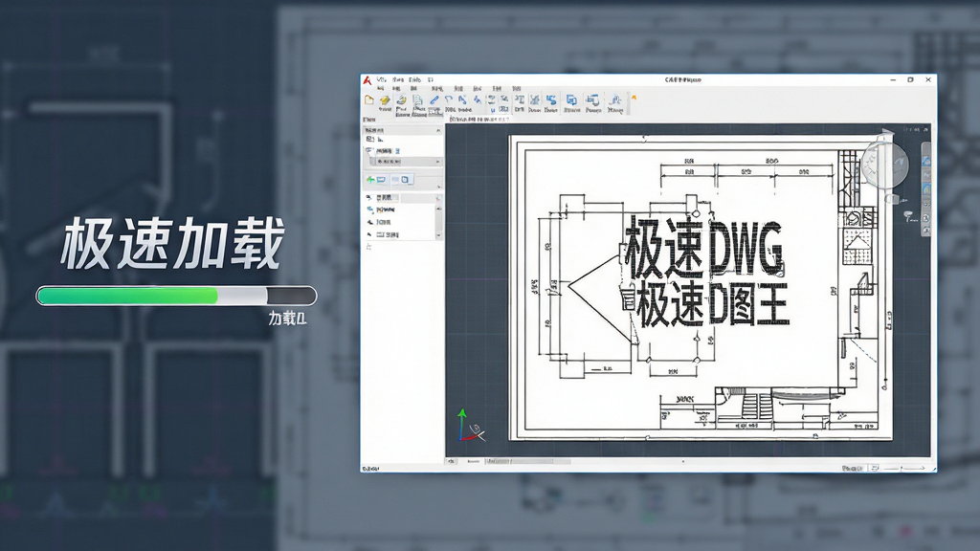Maximize the CAD window
The width and height of the screenshot is (980, 551).
click(x=911, y=80)
